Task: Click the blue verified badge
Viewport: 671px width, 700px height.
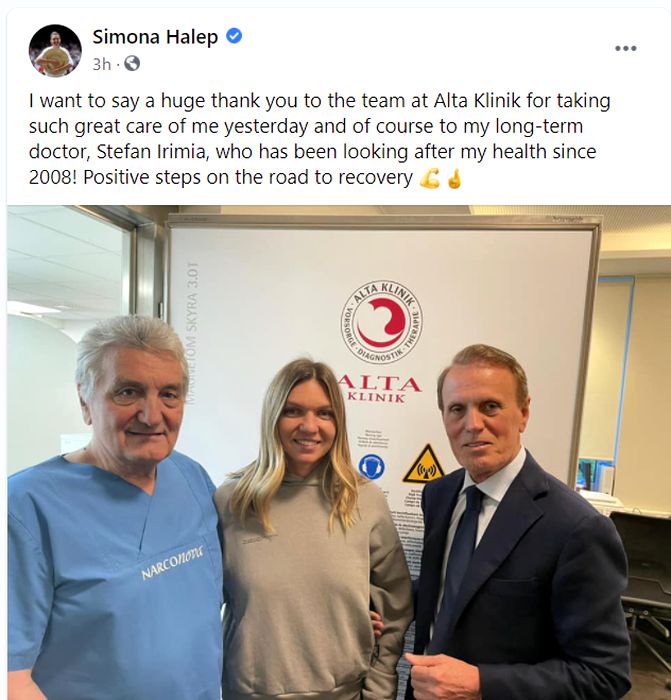Action: (x=234, y=36)
